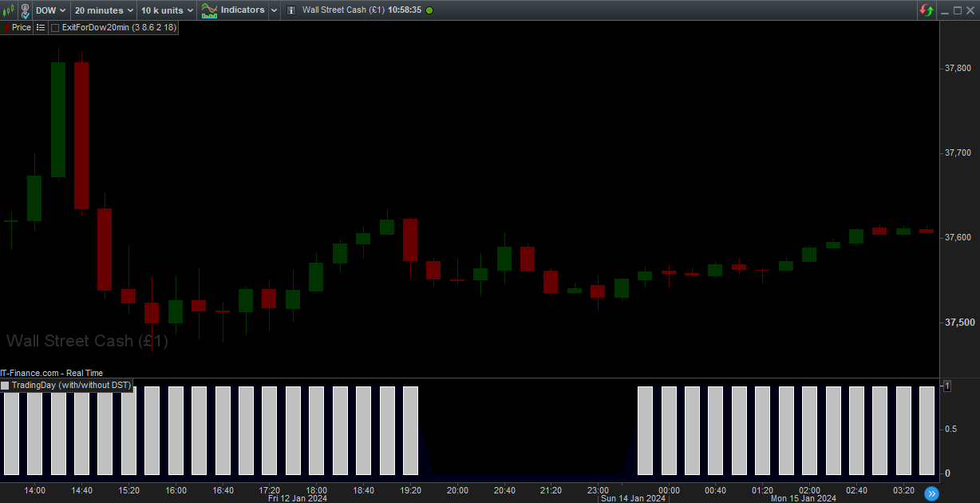Click the blue scroll-to-latest arrows button
The height and width of the screenshot is (503, 980).
pos(931,493)
